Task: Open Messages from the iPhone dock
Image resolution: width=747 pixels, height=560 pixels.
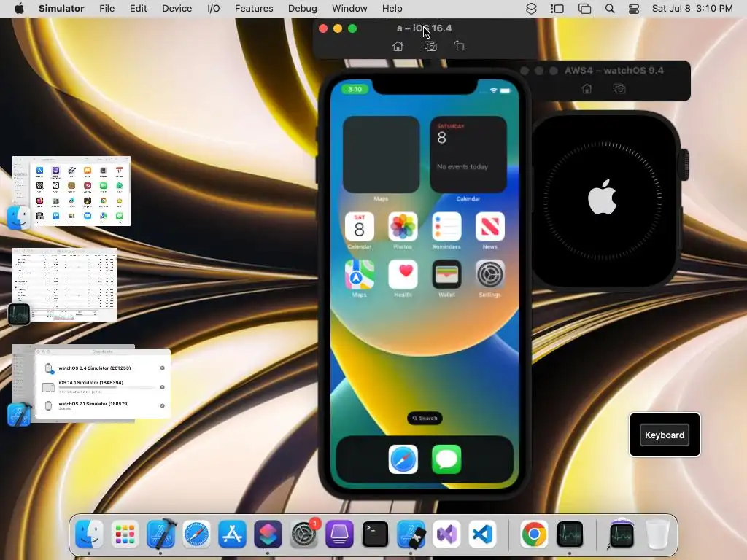Action: pyautogui.click(x=446, y=459)
